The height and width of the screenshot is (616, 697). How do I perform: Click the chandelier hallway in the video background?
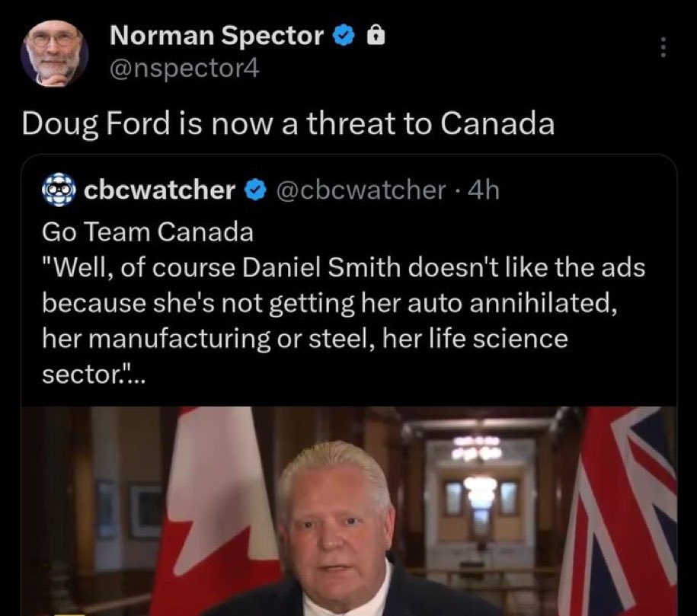480,489
